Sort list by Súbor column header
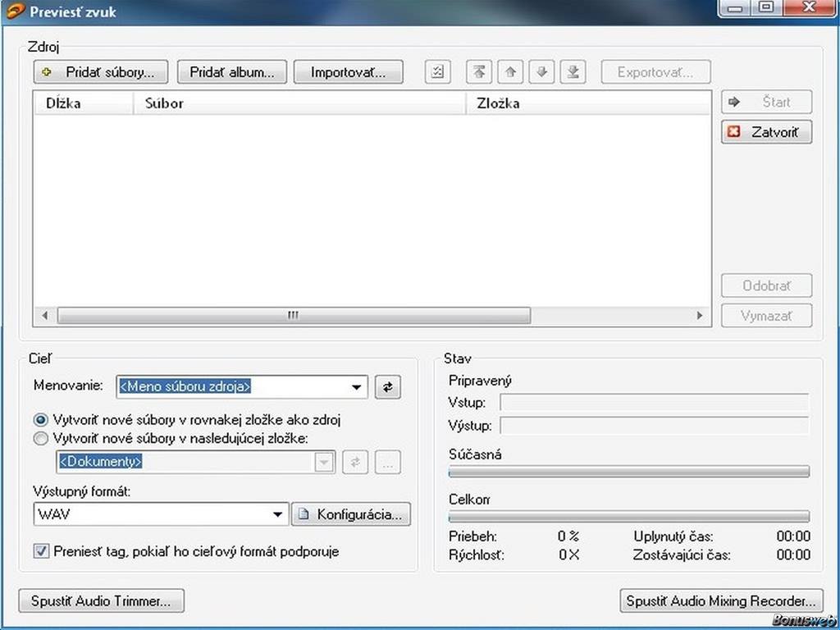 pos(299,103)
